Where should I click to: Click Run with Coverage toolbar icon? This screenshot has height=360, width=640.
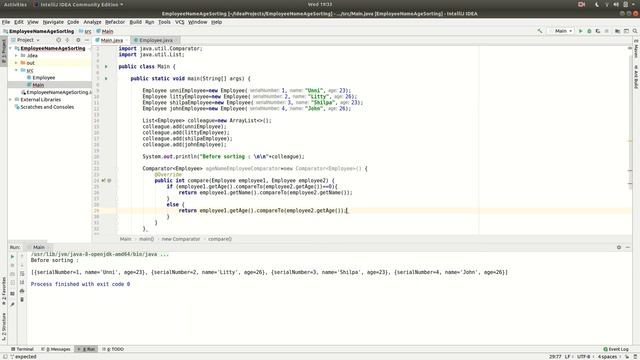[x=598, y=31]
